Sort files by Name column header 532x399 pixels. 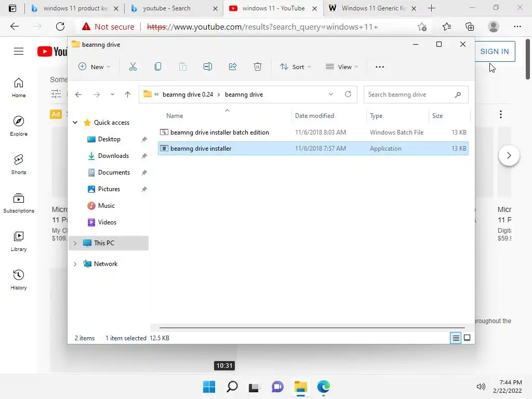(175, 116)
